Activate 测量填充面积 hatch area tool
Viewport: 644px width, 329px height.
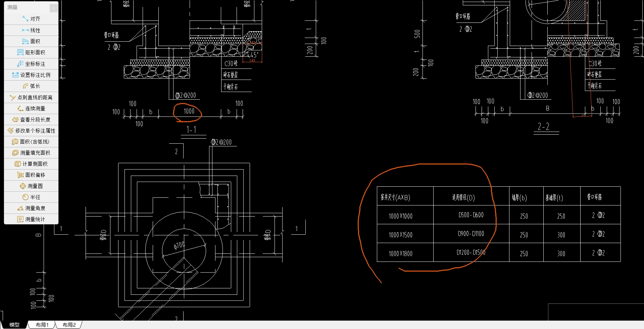tap(31, 153)
